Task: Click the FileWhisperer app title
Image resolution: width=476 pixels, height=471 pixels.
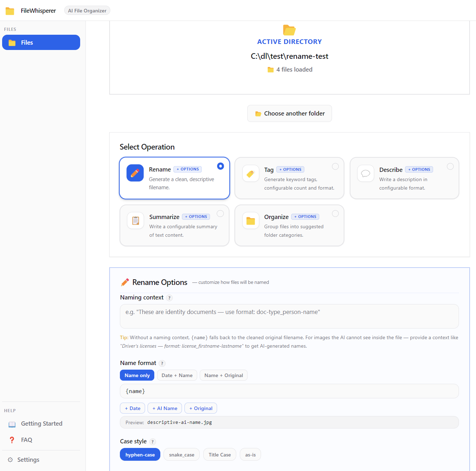Action: [x=38, y=11]
